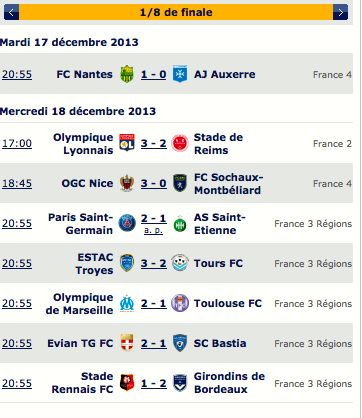
Task: Go to previous round with left arrow
Action: tap(11, 12)
